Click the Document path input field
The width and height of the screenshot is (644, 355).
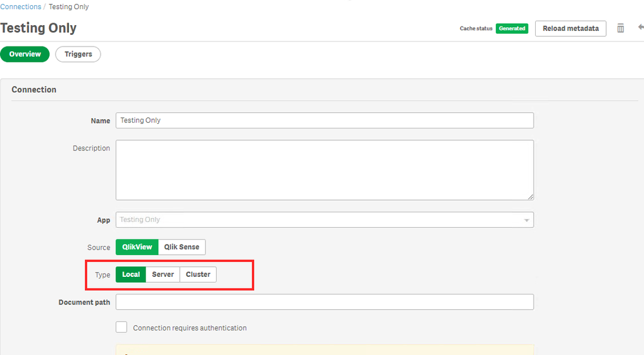324,302
